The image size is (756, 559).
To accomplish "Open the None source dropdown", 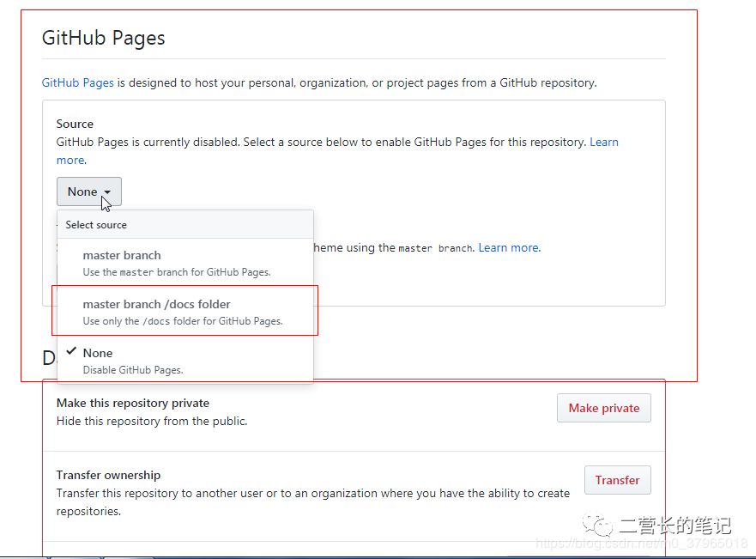I will click(x=88, y=191).
